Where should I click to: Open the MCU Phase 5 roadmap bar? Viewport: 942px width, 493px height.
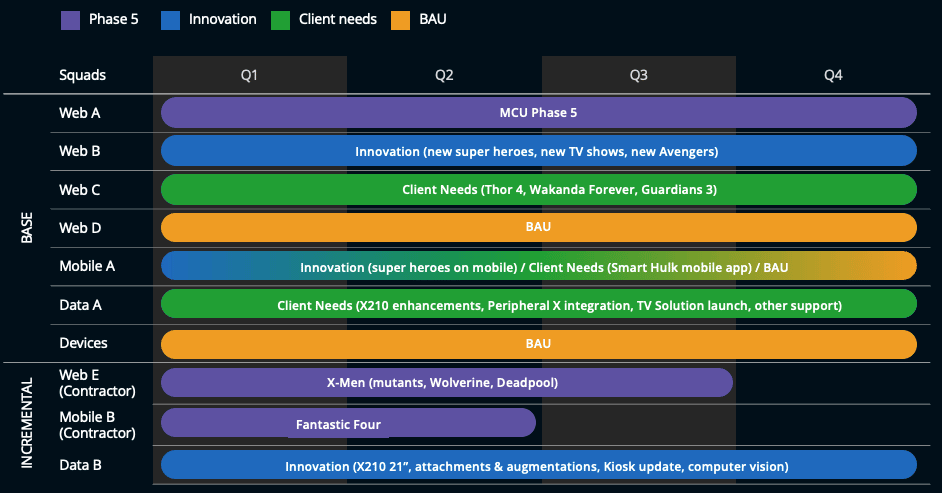tap(539, 112)
